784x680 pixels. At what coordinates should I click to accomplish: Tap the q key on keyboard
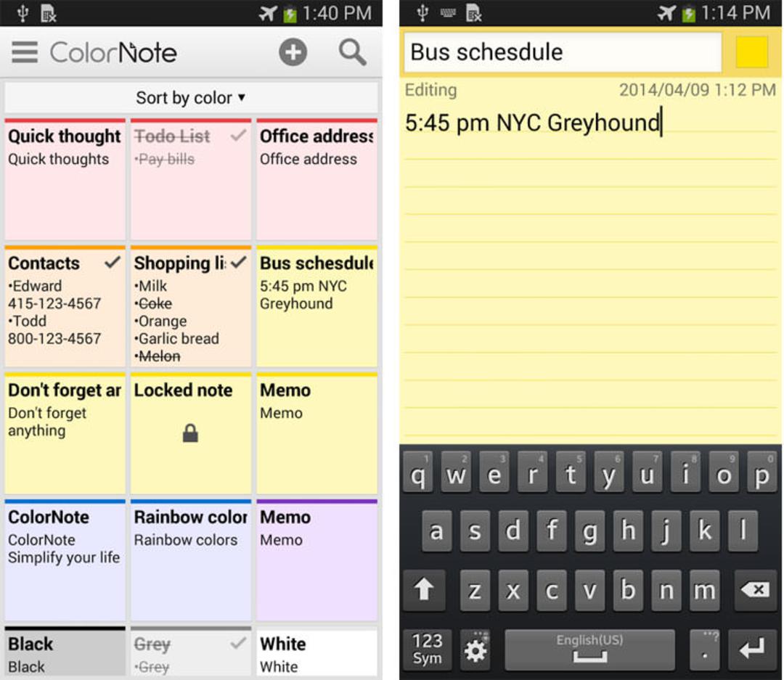[417, 472]
